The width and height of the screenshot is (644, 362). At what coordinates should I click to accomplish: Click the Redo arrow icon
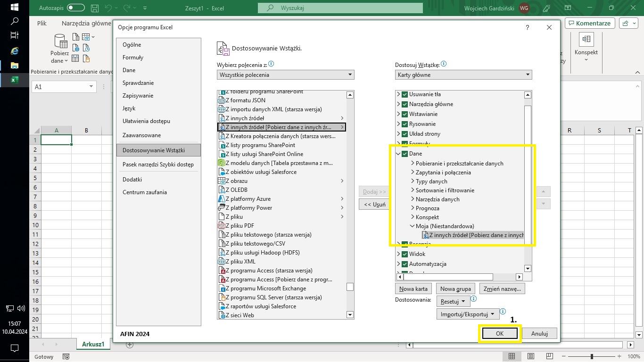pos(128,8)
